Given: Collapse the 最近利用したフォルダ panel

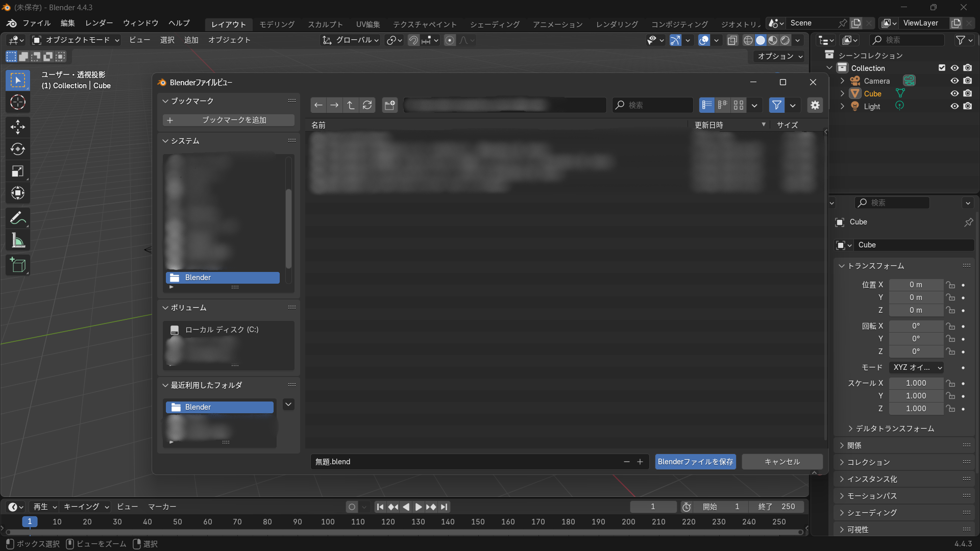Looking at the screenshot, I should click(x=165, y=385).
